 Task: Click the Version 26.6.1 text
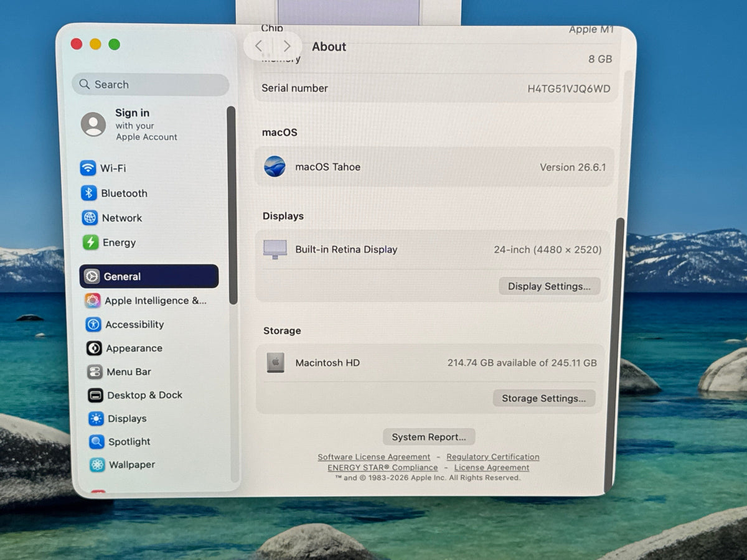point(573,167)
